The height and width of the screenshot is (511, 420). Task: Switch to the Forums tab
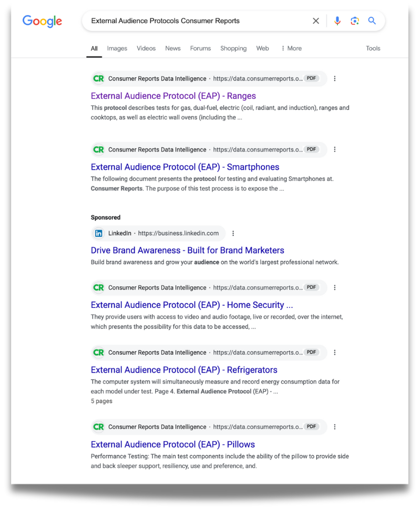coord(200,48)
